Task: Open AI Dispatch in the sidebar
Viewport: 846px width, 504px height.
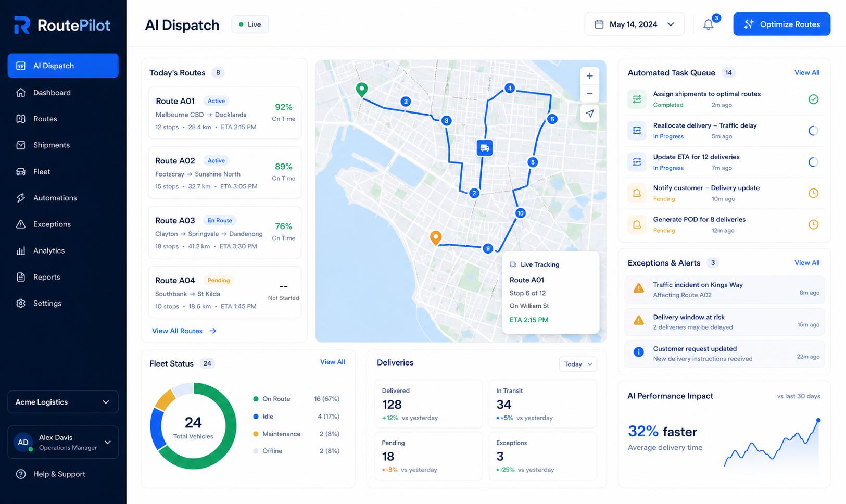Action: 63,66
